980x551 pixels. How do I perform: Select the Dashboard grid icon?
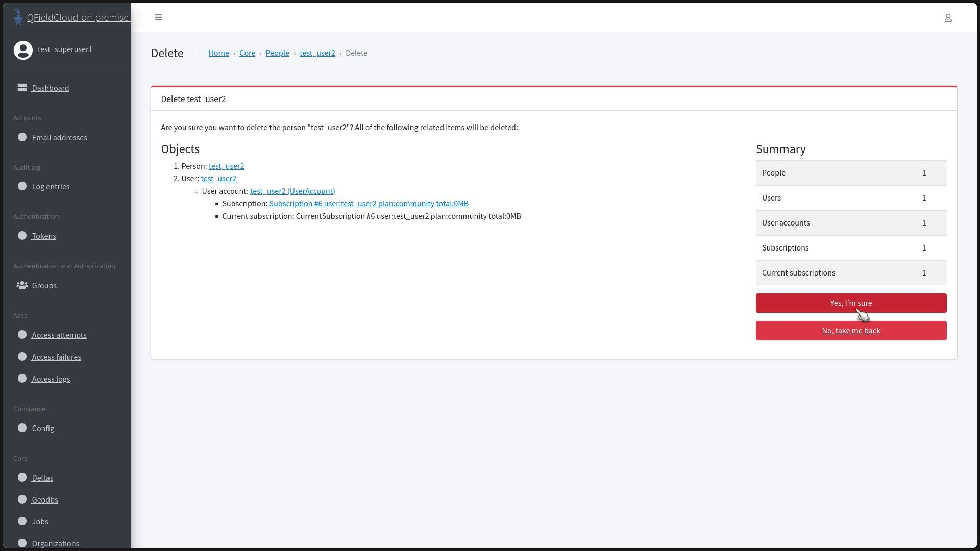(x=22, y=88)
